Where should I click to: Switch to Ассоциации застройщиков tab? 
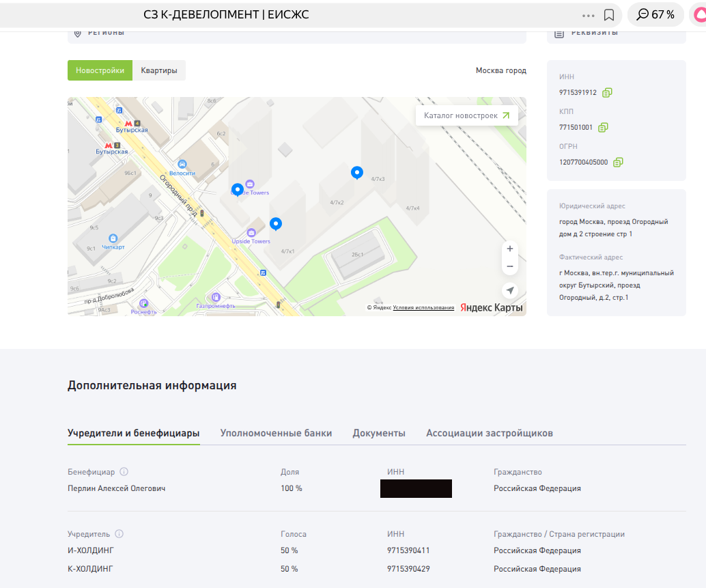(x=489, y=433)
